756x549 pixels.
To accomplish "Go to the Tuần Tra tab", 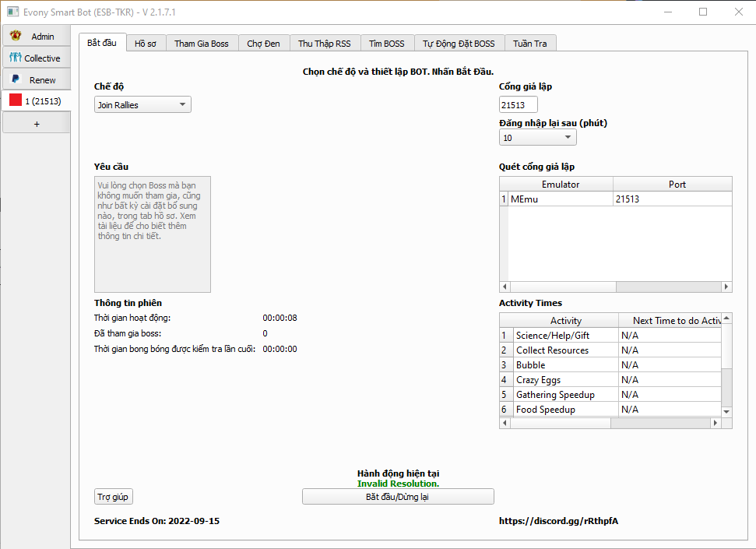I will coord(529,44).
